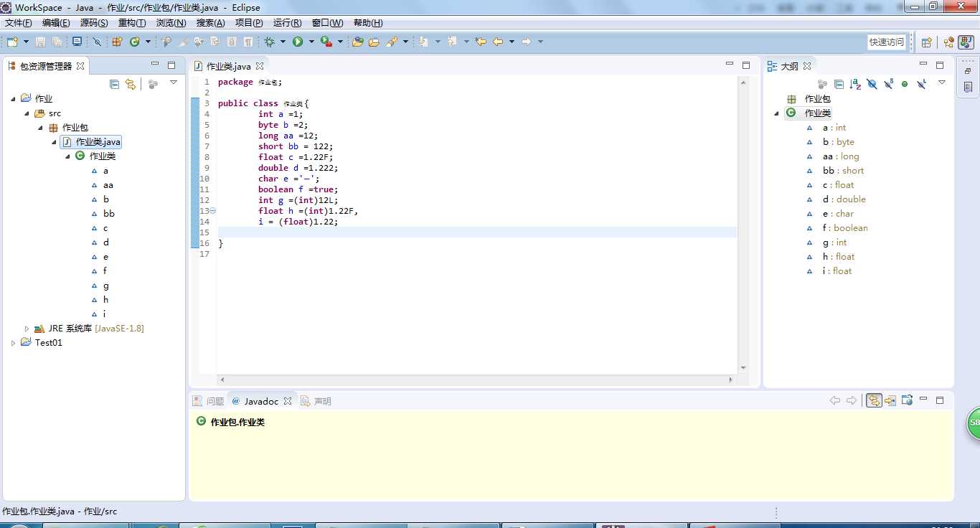
Task: Open the 重构(T) menu
Action: (132, 23)
